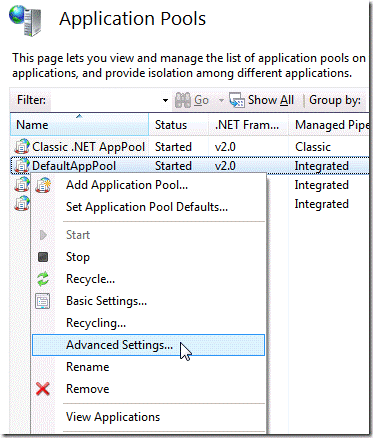Choose Remove in the context menu
Screen dimensions: 373x438
[148, 389]
